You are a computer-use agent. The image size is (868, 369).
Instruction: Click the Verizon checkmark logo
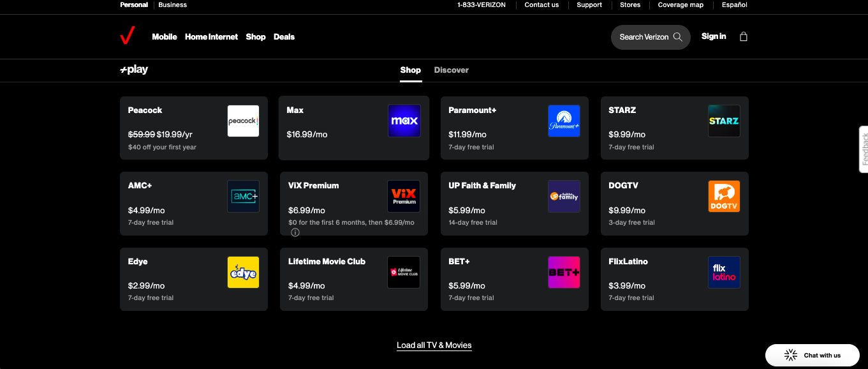coord(128,36)
